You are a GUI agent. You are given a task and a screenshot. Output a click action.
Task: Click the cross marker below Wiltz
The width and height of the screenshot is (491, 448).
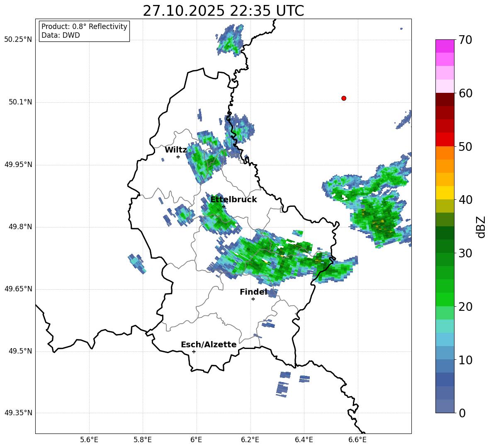tap(178, 157)
